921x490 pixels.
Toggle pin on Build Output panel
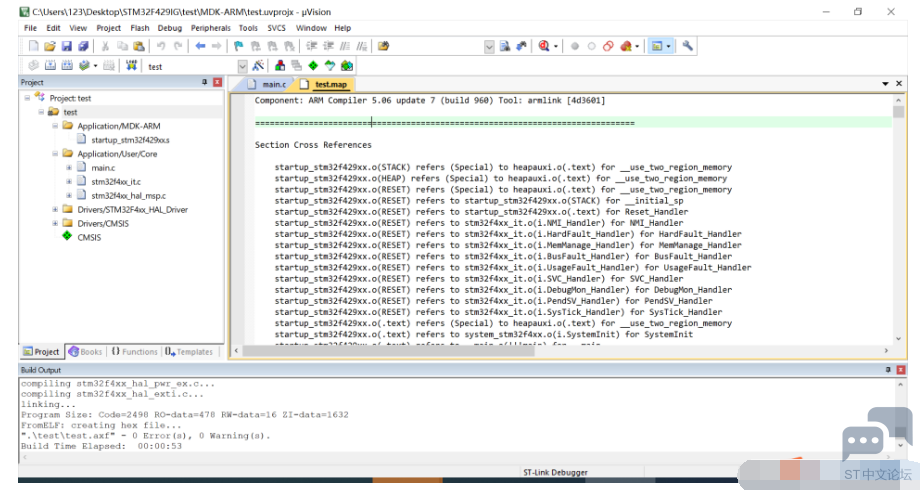point(888,370)
